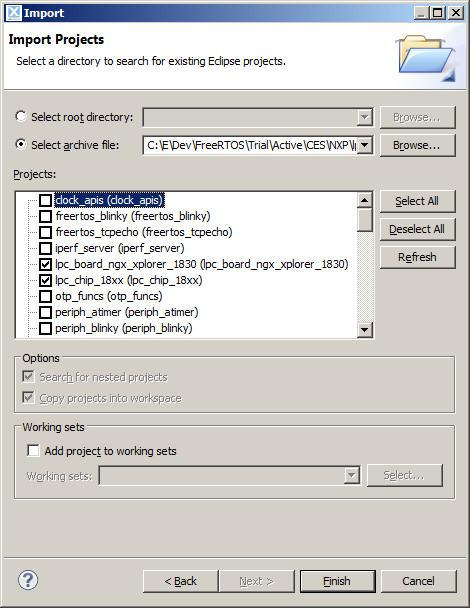The image size is (470, 608).
Task: Click the Import window title icon
Action: coord(14,12)
